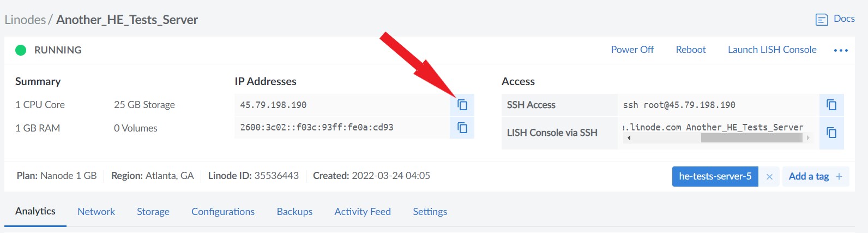
Task: Click the plus icon to add tag
Action: (839, 176)
